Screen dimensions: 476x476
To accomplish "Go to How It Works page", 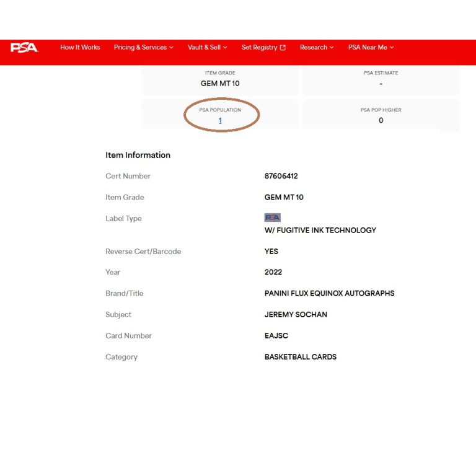I will tap(80, 47).
